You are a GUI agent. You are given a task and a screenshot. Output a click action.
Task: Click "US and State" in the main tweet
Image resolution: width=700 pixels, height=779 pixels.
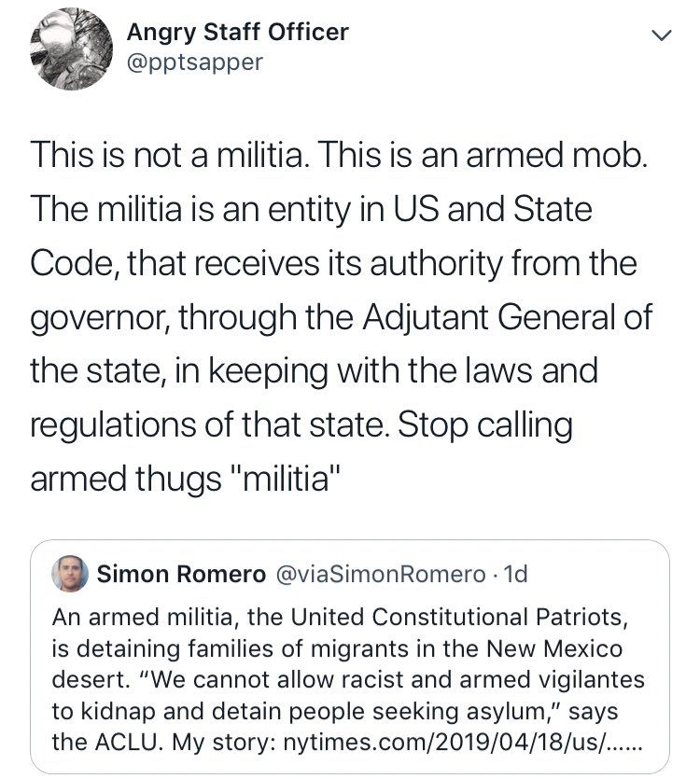[493, 208]
